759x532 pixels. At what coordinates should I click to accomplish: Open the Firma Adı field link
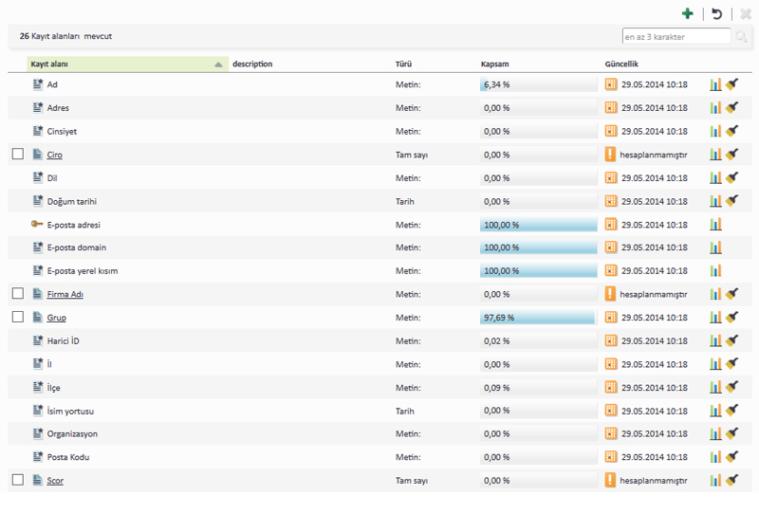(x=65, y=294)
